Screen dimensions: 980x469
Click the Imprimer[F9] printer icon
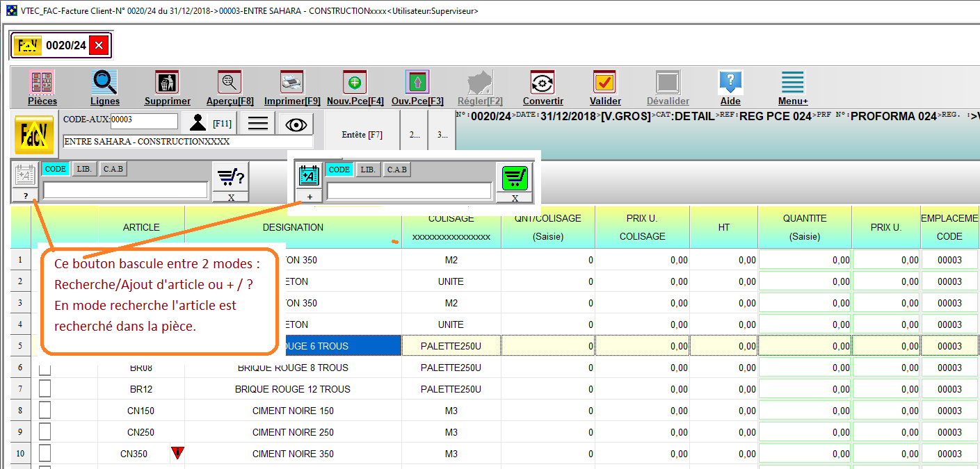(292, 83)
